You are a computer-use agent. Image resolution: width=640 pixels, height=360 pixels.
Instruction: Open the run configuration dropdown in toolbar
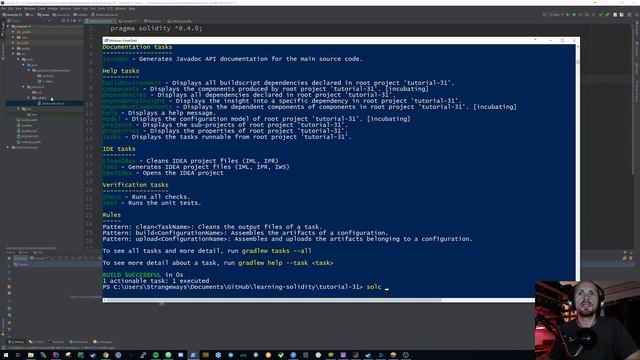(556, 14)
